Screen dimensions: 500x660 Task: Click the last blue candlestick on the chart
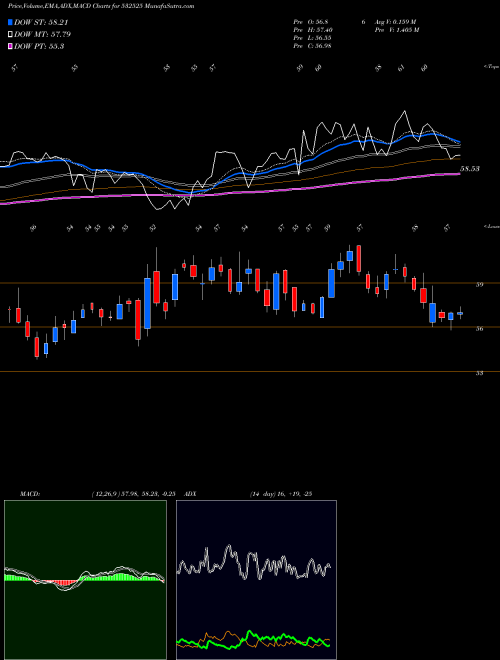click(460, 313)
